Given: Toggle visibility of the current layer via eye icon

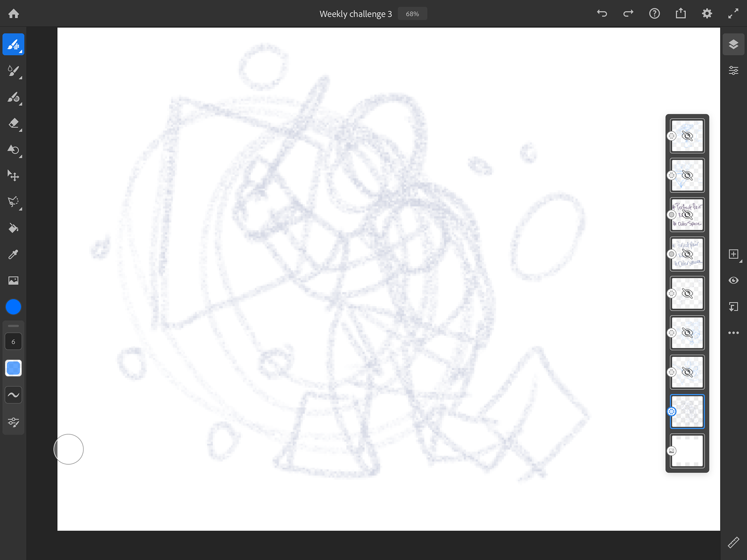Looking at the screenshot, I should [733, 281].
